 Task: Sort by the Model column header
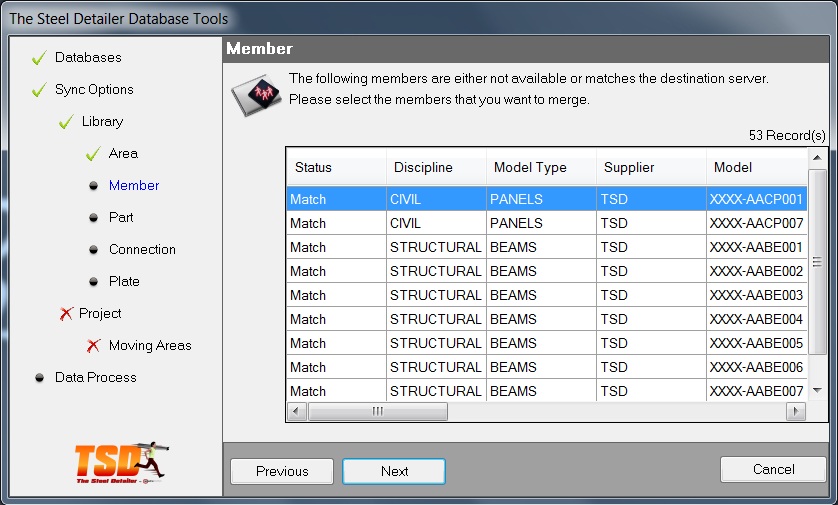(757, 167)
